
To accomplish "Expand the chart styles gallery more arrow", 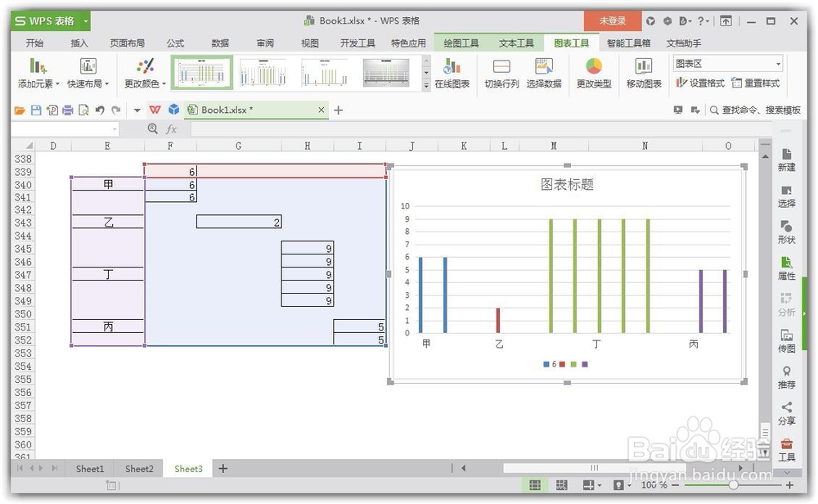I will [x=426, y=85].
